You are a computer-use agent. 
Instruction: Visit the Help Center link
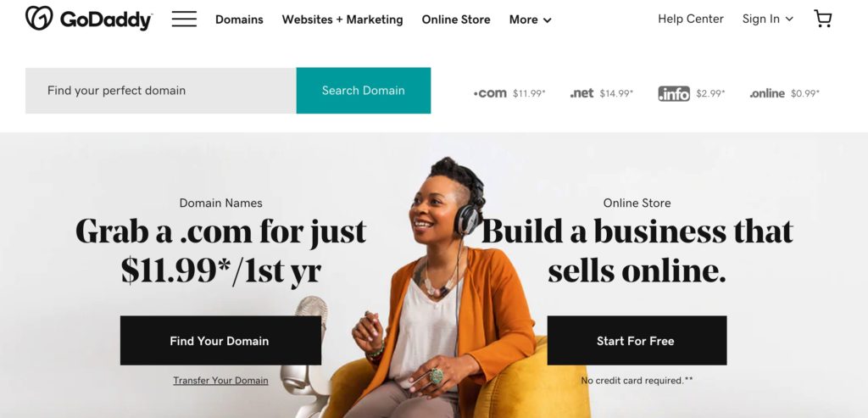[690, 19]
